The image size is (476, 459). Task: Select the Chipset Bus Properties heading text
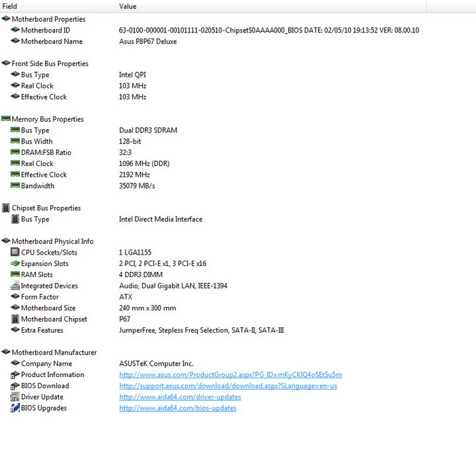(46, 208)
